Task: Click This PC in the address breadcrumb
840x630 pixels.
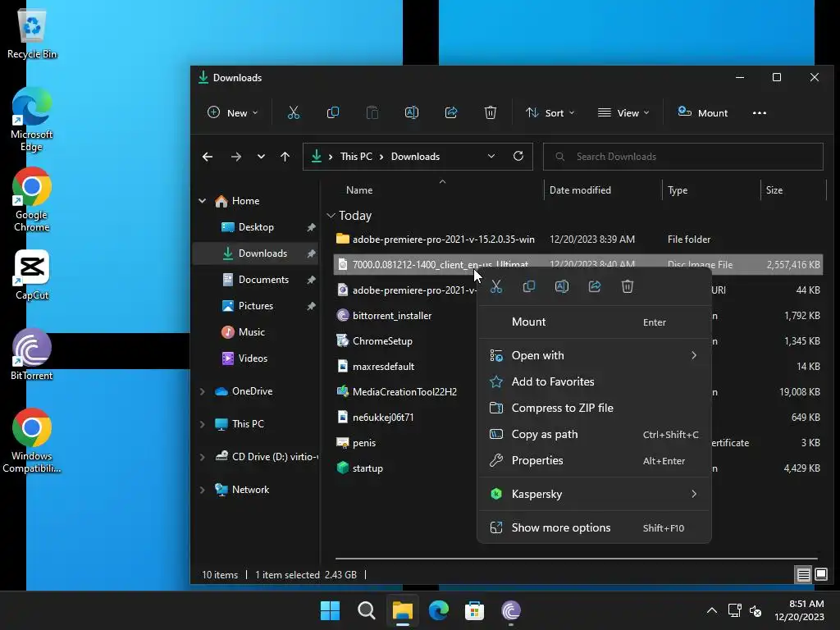Action: click(356, 157)
